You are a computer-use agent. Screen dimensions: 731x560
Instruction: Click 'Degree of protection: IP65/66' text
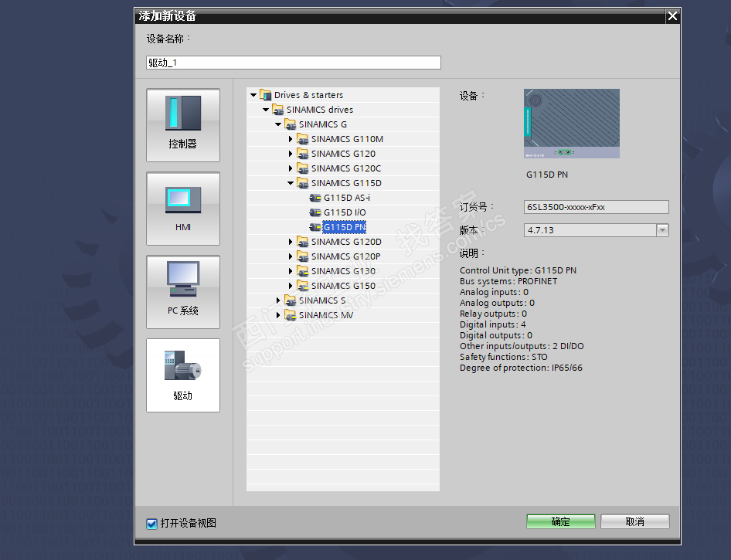[x=521, y=368]
